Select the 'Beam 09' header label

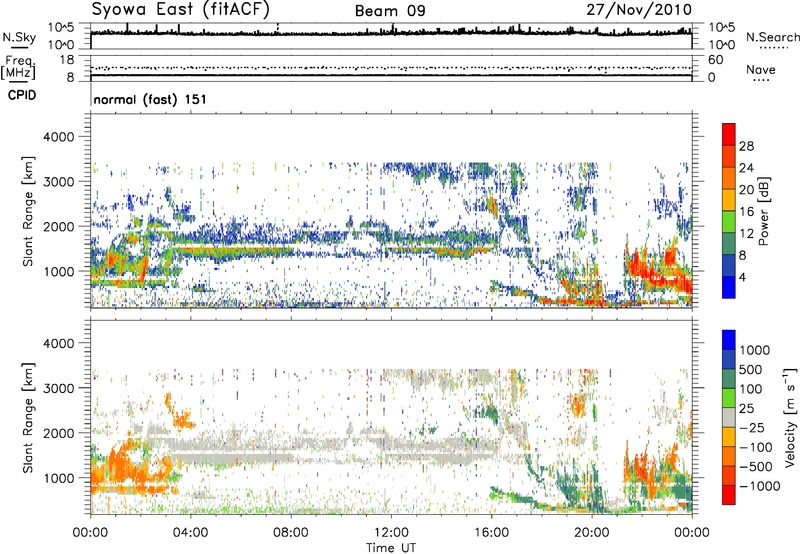click(390, 11)
